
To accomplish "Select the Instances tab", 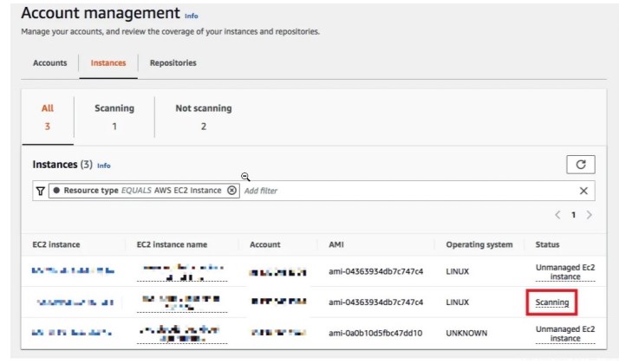I will [x=108, y=63].
